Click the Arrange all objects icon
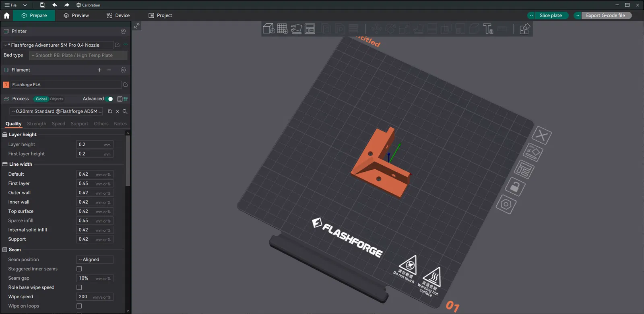This screenshot has width=644, height=314. [310, 29]
